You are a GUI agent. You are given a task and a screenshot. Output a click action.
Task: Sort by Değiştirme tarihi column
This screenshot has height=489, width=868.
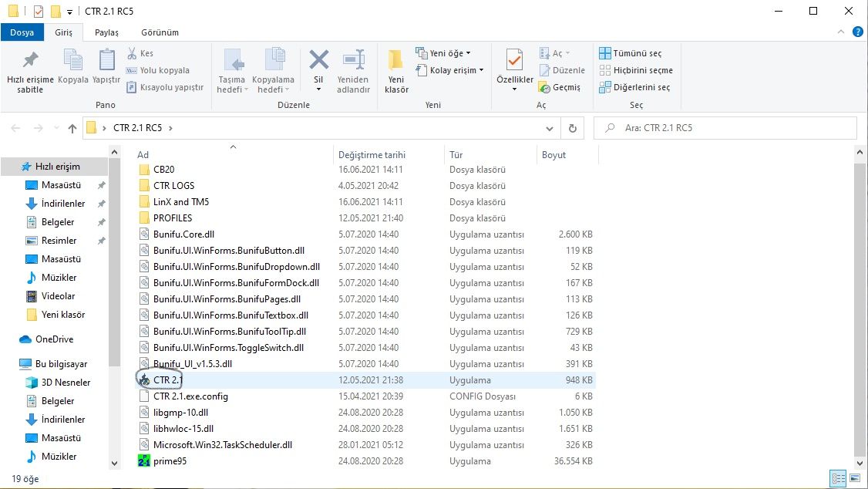point(389,154)
